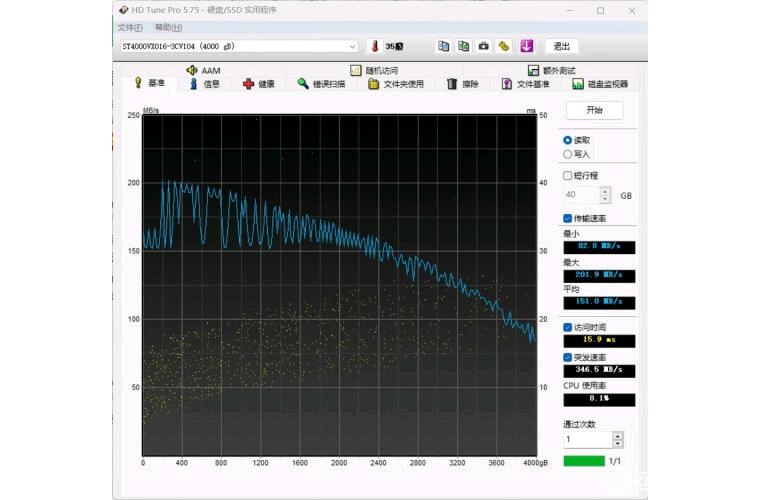Click the burst rate value 346.5 MB/s

(x=599, y=370)
